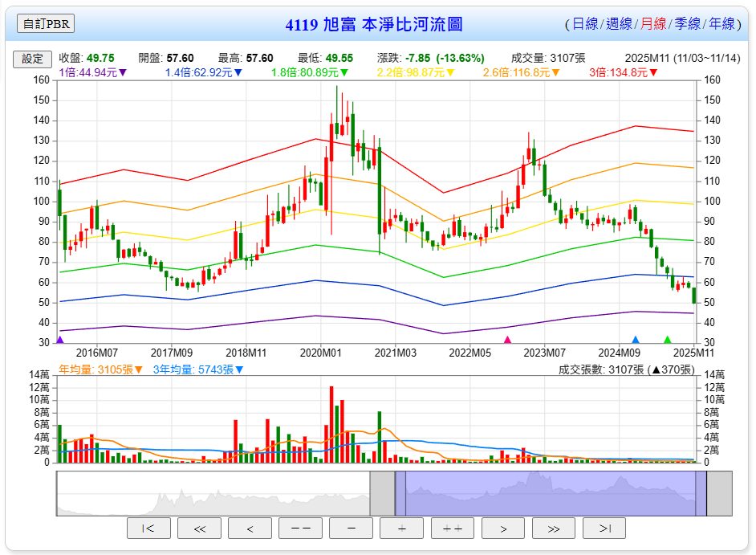Click the double plus zoom-in button
Viewport: 756px width, 555px height.
452,528
